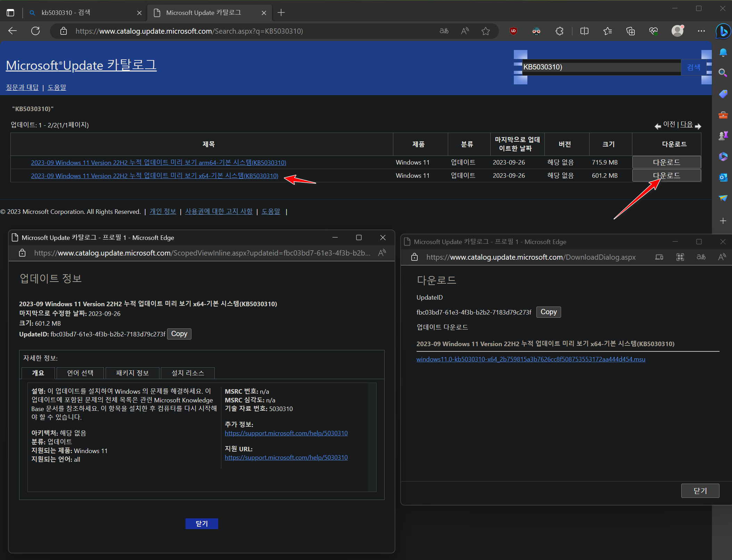Open 지원 URL support link
This screenshot has width=732, height=560.
pos(286,458)
